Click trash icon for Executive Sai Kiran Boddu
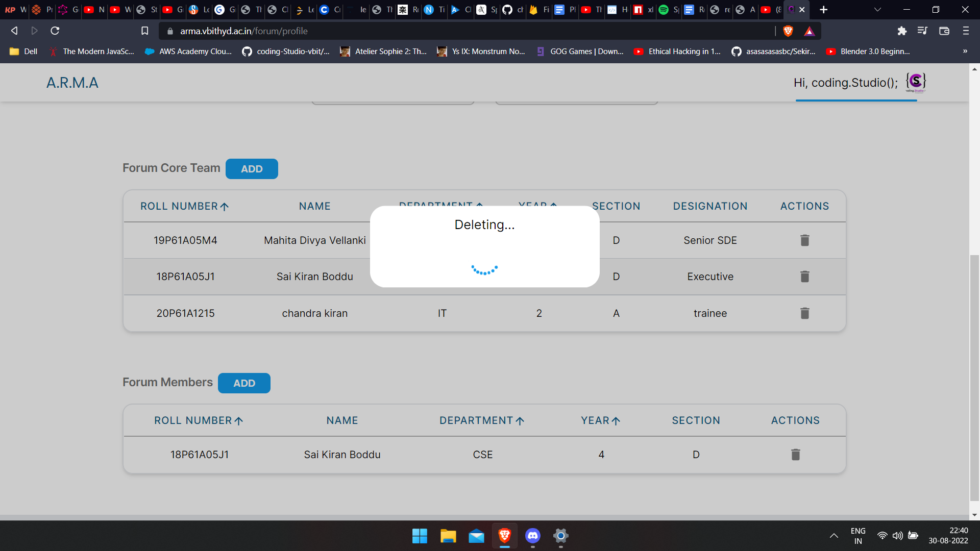980x551 pixels. (x=804, y=277)
